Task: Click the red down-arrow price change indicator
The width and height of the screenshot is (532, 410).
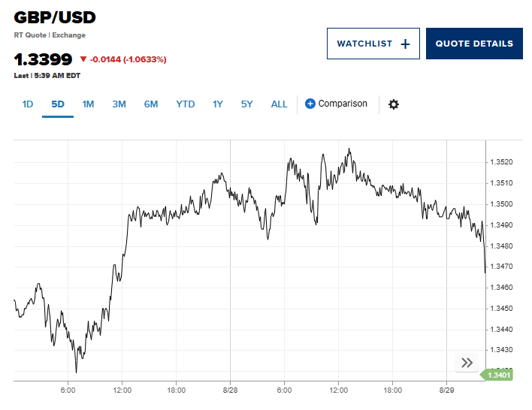Action: 83,59
